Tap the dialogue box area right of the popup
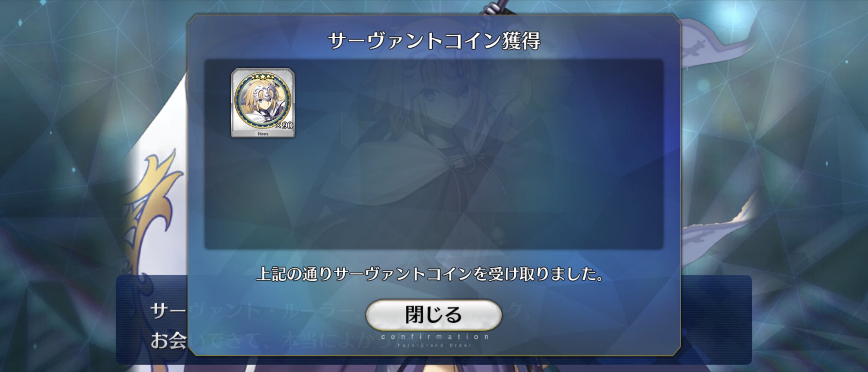Screen dimensions: 868x372 tap(716, 319)
